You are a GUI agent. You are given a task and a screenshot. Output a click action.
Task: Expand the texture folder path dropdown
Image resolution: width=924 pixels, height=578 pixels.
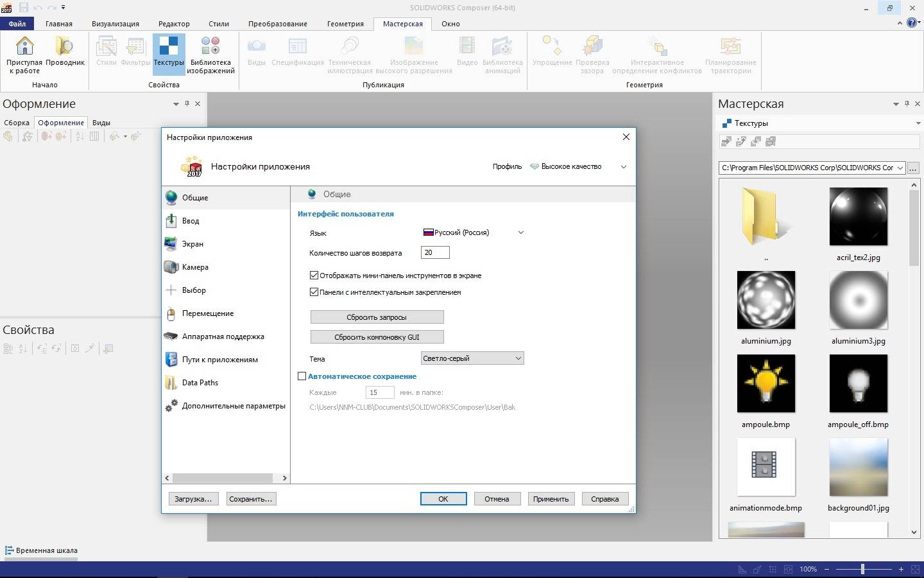900,168
